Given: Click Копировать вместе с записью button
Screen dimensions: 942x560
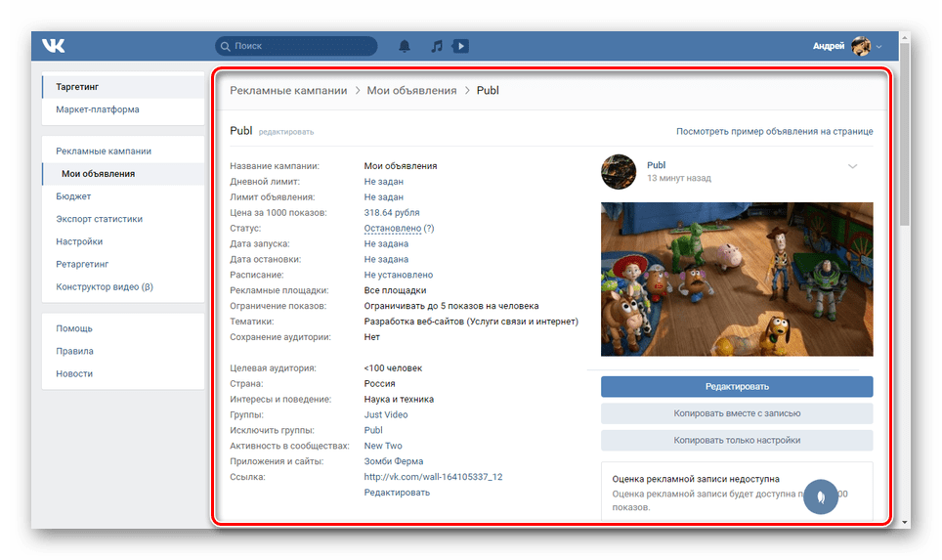Looking at the screenshot, I should [737, 413].
